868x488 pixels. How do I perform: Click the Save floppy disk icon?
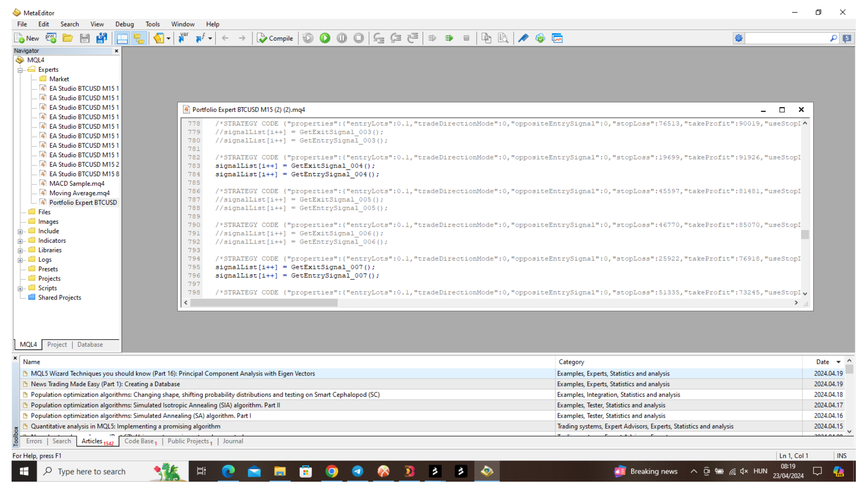tap(85, 38)
